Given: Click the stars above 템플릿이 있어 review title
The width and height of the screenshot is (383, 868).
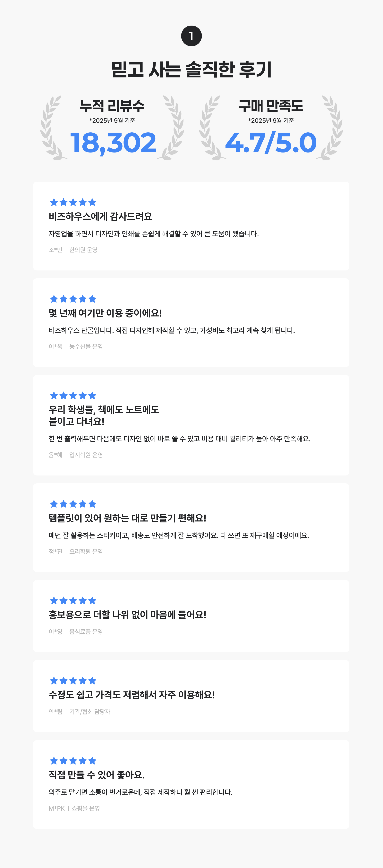Looking at the screenshot, I should coord(73,504).
